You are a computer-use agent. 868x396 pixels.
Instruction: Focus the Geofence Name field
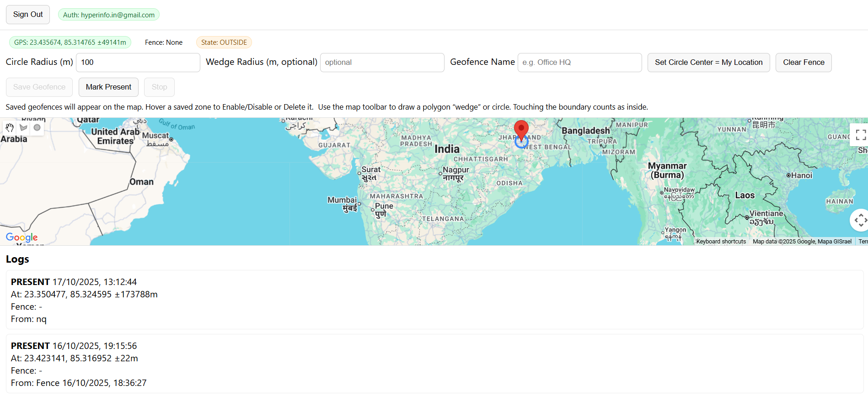(x=580, y=63)
